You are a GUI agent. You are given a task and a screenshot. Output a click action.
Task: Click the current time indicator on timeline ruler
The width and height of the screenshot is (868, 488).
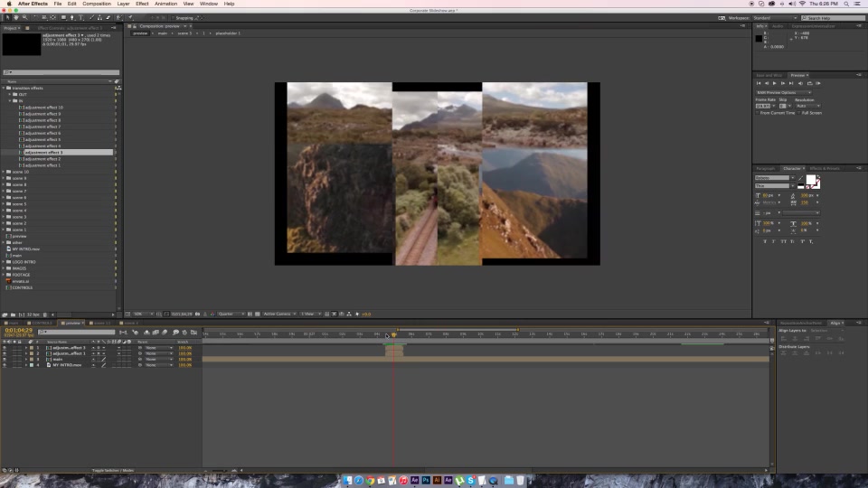pyautogui.click(x=393, y=334)
